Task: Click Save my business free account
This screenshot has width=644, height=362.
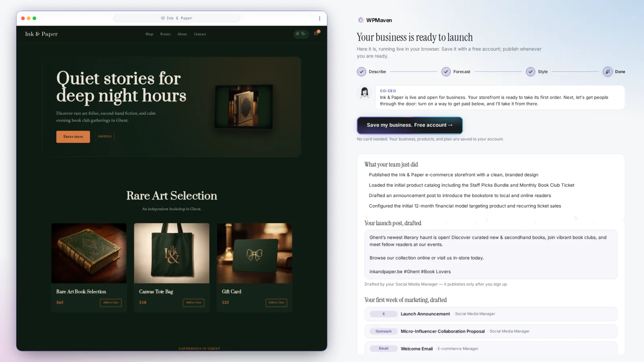Action: coord(410,125)
